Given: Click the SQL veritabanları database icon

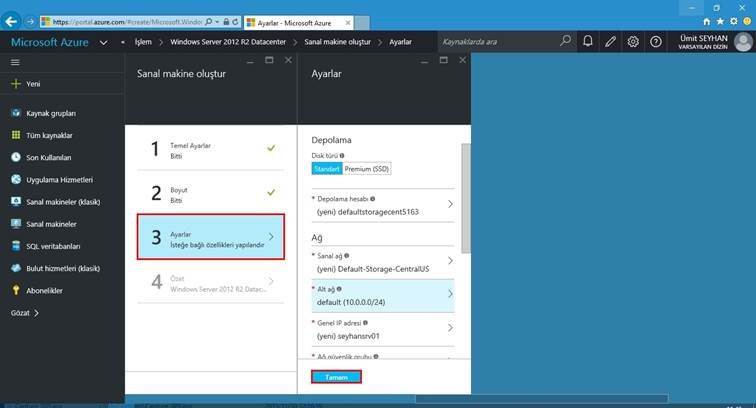Looking at the screenshot, I should 16,246.
